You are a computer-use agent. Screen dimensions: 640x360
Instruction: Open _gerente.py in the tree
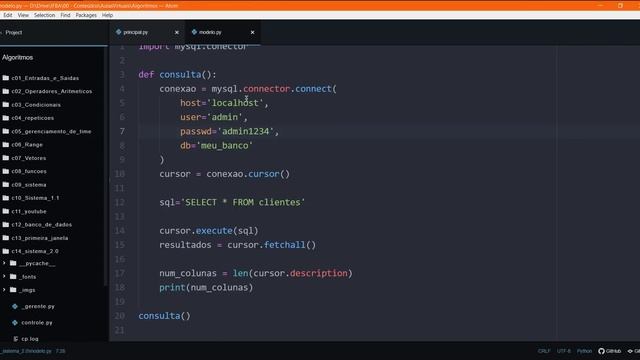tap(38, 306)
